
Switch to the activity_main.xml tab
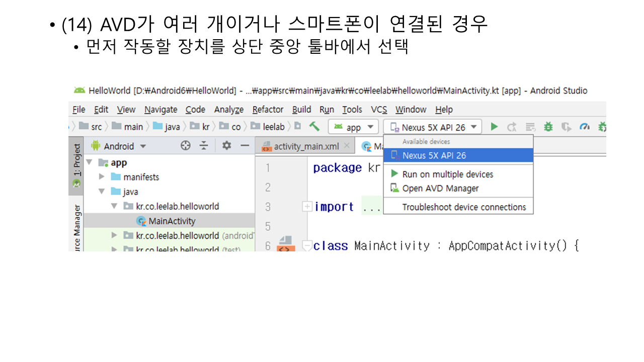pyautogui.click(x=306, y=146)
